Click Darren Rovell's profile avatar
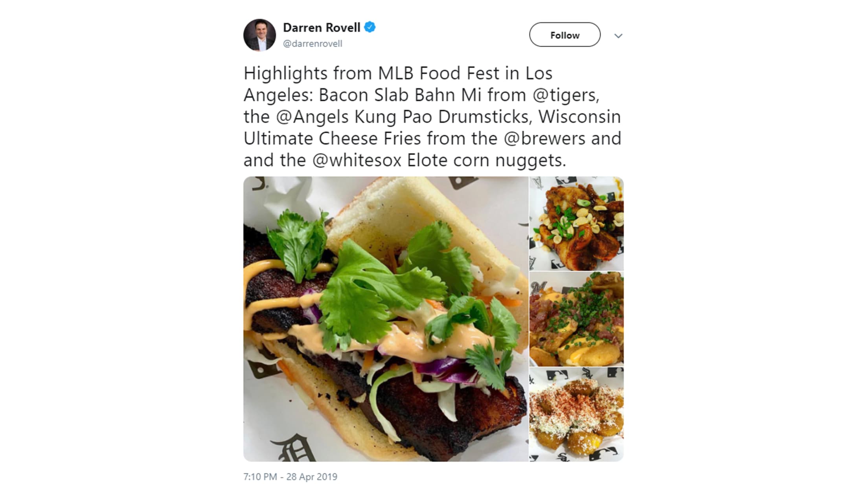Screen dimensions: 868x488 pyautogui.click(x=259, y=35)
